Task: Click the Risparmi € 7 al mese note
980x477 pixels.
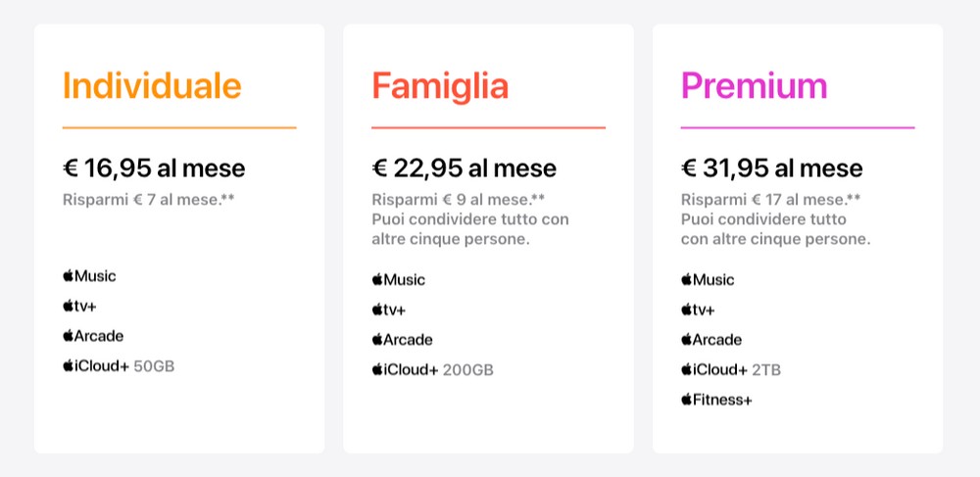Action: tap(149, 200)
